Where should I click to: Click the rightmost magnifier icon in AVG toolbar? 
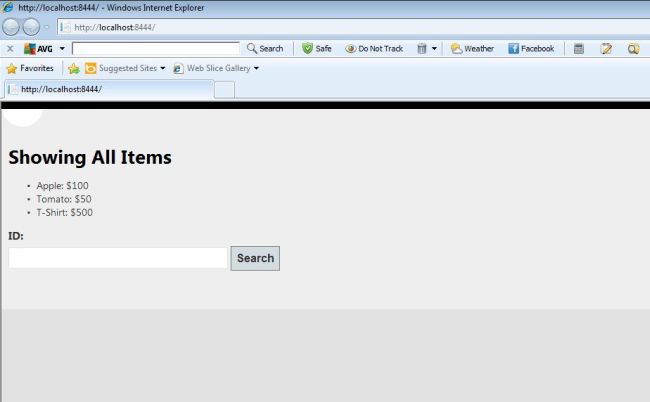[633, 49]
